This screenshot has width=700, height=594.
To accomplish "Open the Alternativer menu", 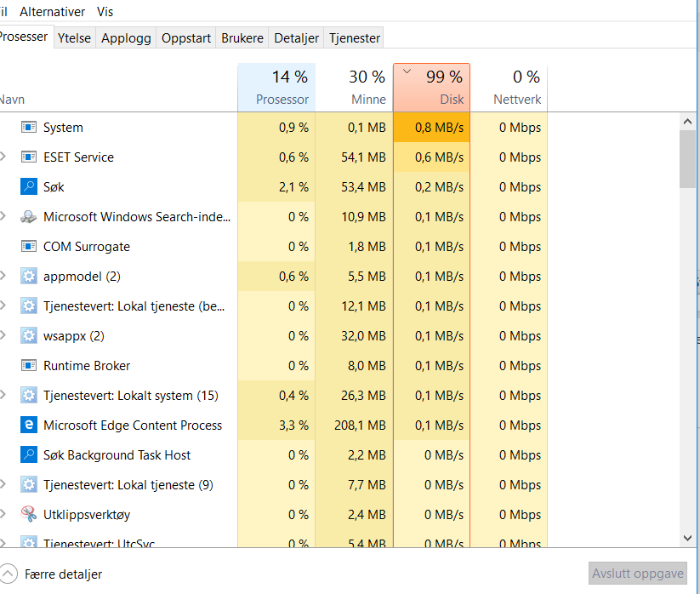I will [x=52, y=12].
